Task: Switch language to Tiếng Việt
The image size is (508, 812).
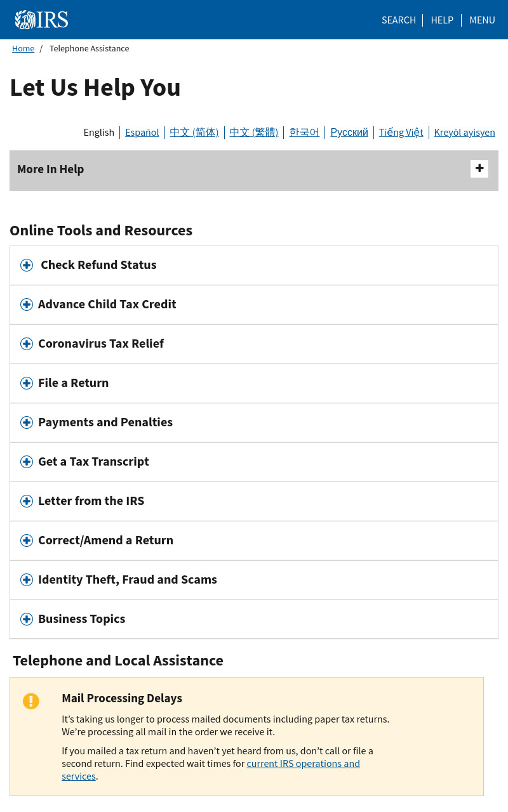Action: [401, 132]
